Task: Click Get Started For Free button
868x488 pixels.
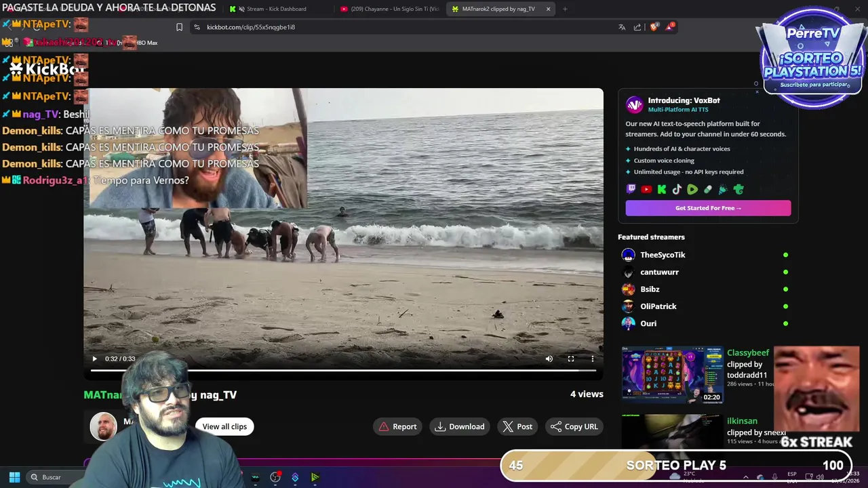Action: [x=708, y=208]
